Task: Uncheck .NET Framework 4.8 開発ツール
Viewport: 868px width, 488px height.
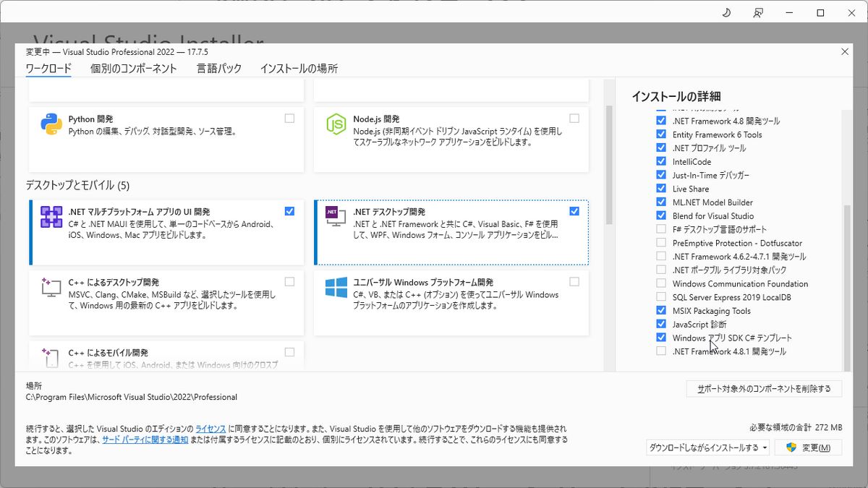Action: coord(661,121)
